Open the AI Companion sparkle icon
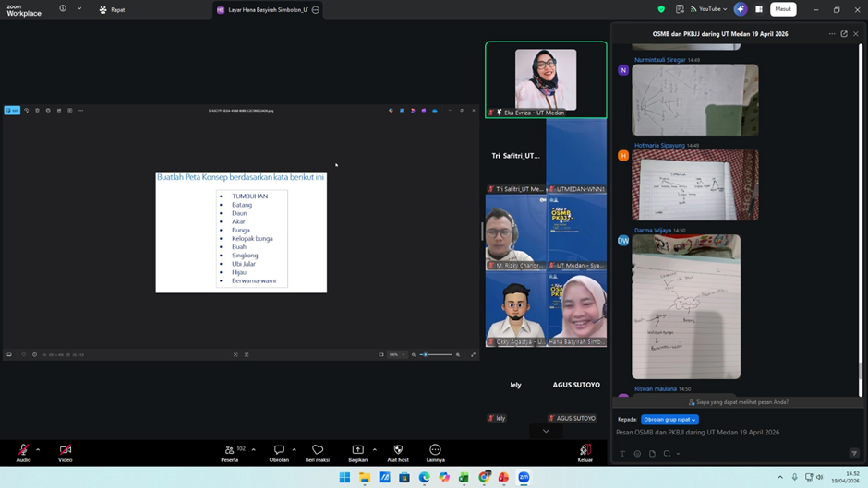This screenshot has width=868, height=488. [x=741, y=9]
